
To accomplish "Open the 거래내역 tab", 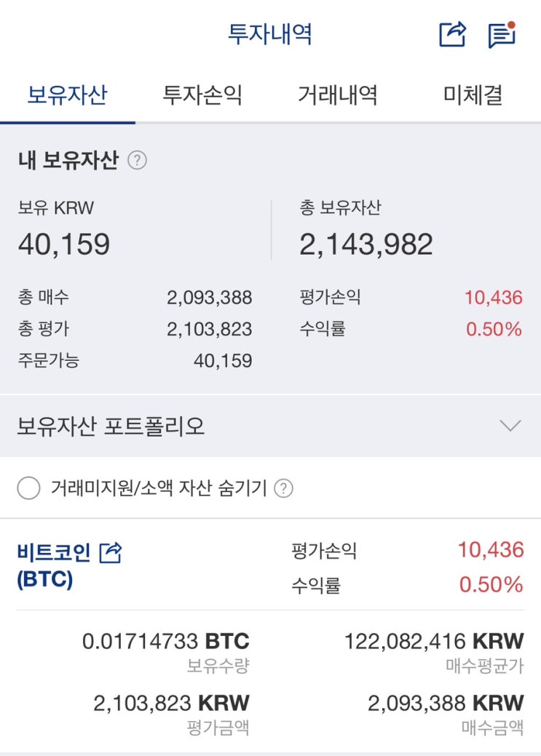I will (338, 95).
